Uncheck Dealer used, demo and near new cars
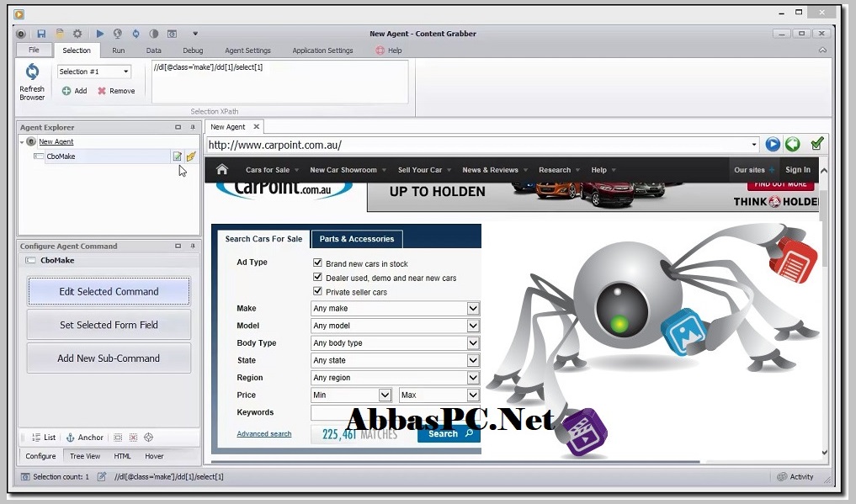This screenshot has height=504, width=856. (317, 277)
